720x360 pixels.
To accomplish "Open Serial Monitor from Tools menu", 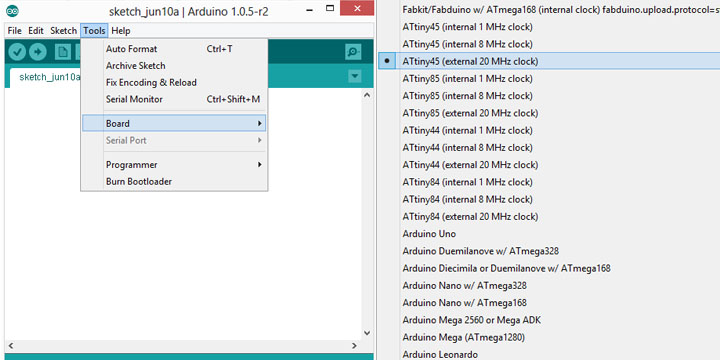I will pos(174,99).
